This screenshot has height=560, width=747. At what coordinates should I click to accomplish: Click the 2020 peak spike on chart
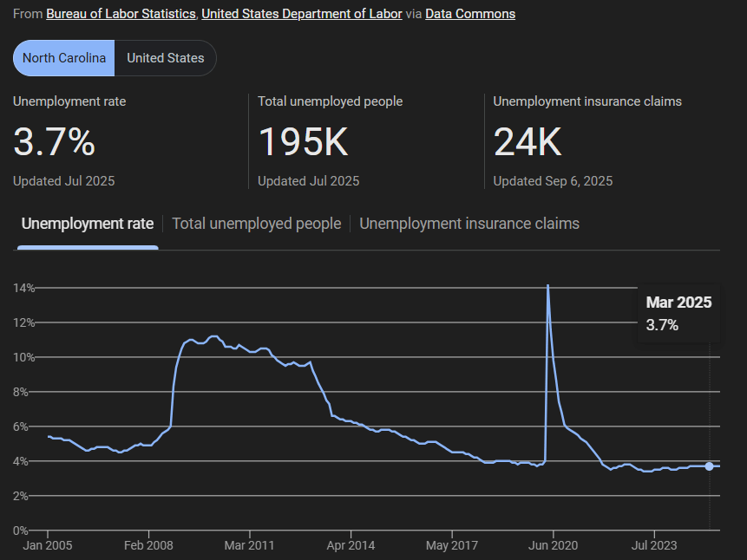point(547,286)
